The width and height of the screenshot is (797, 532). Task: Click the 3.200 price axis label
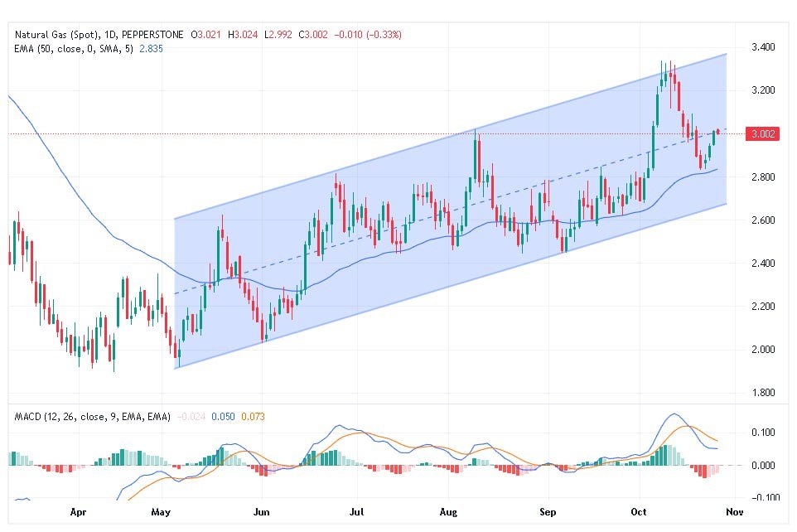(x=763, y=90)
